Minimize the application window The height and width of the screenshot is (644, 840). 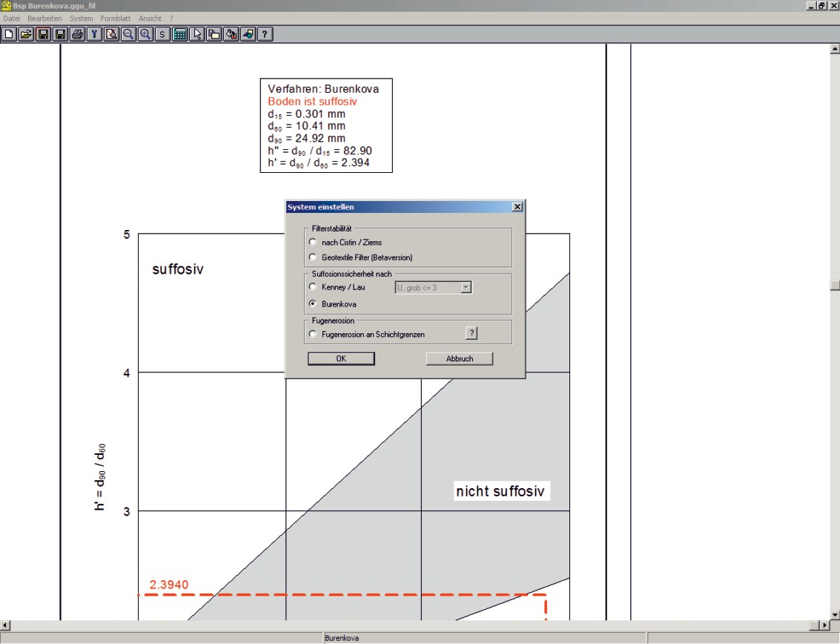(812, 5)
